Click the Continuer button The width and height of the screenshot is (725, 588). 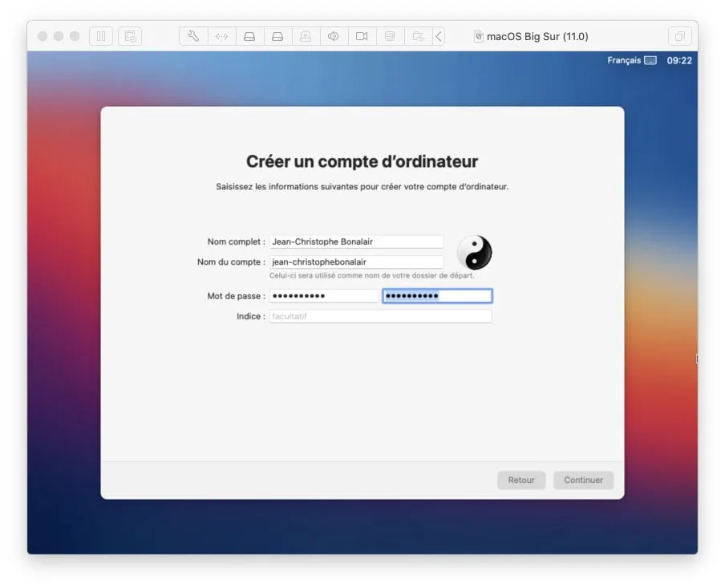coord(583,480)
